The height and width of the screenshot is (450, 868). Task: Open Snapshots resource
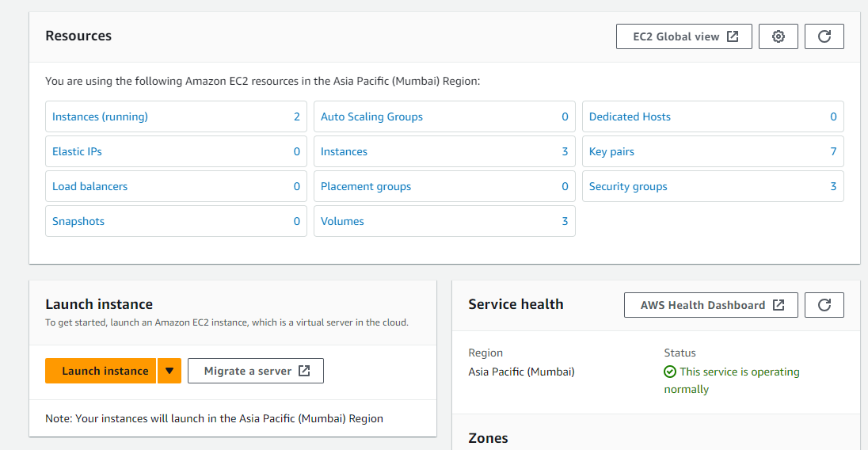(x=78, y=221)
